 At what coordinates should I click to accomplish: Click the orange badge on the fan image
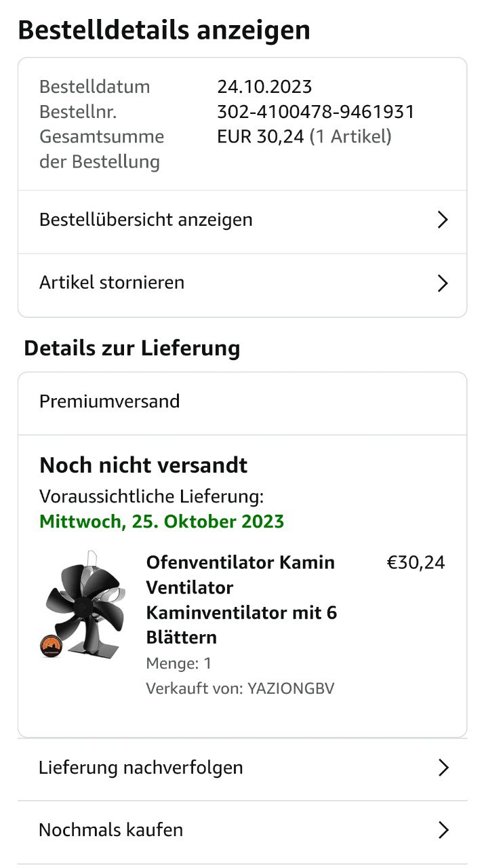(x=52, y=646)
